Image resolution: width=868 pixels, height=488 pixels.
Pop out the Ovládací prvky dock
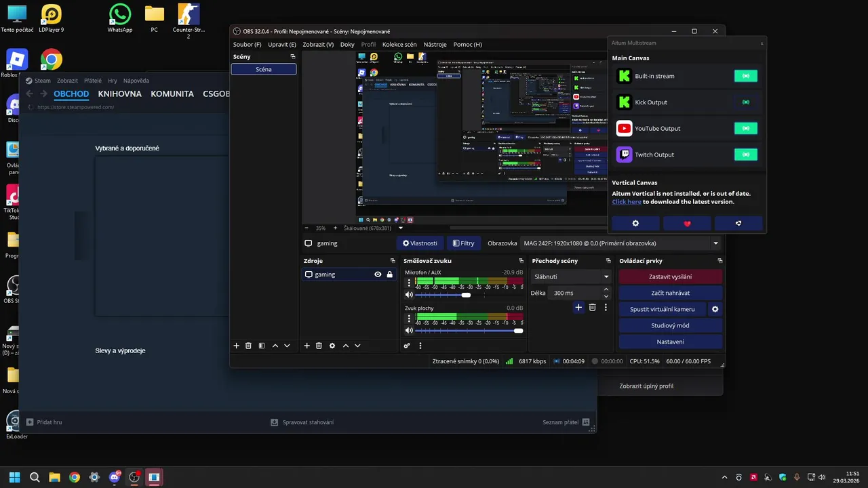click(719, 261)
